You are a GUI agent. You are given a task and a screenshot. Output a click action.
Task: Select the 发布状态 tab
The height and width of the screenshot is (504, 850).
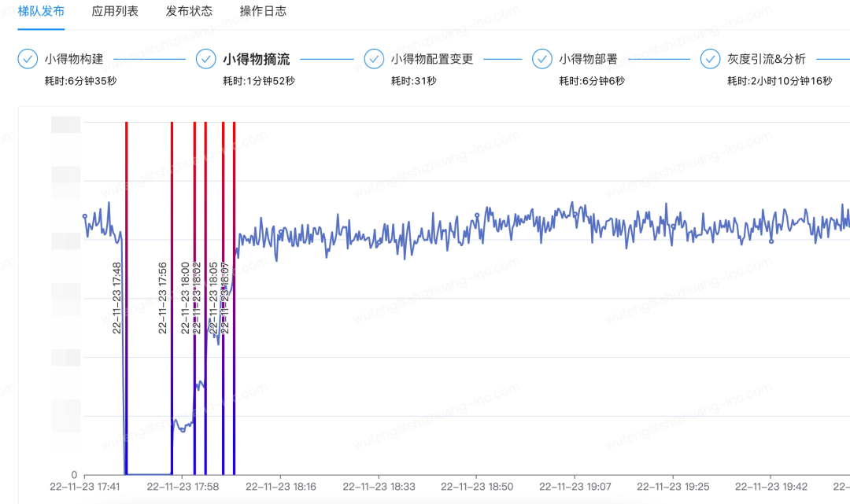[189, 11]
